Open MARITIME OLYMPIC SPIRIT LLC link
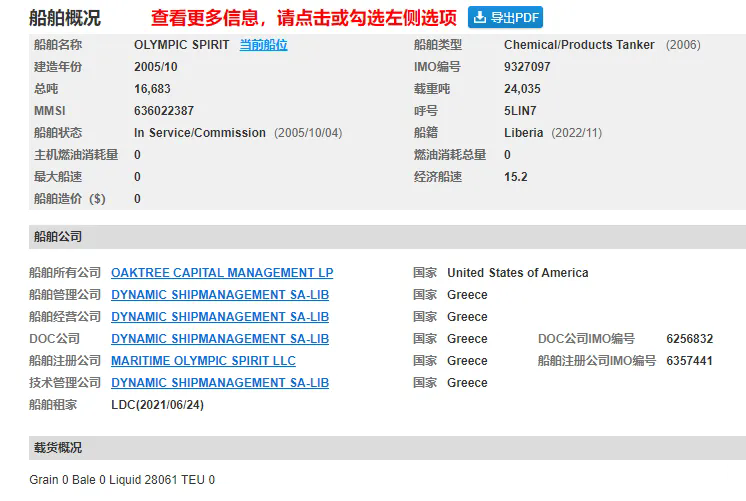 pyautogui.click(x=203, y=361)
